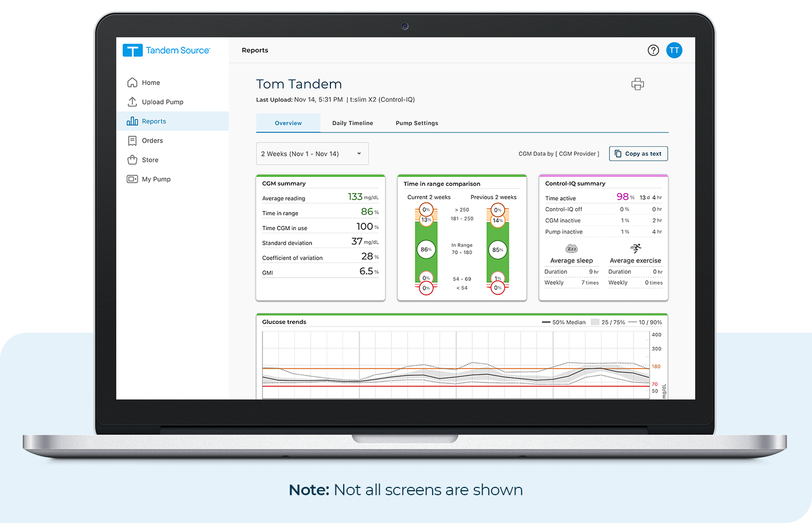The width and height of the screenshot is (812, 523).
Task: Click the Average exercise runner icon
Action: pos(635,249)
